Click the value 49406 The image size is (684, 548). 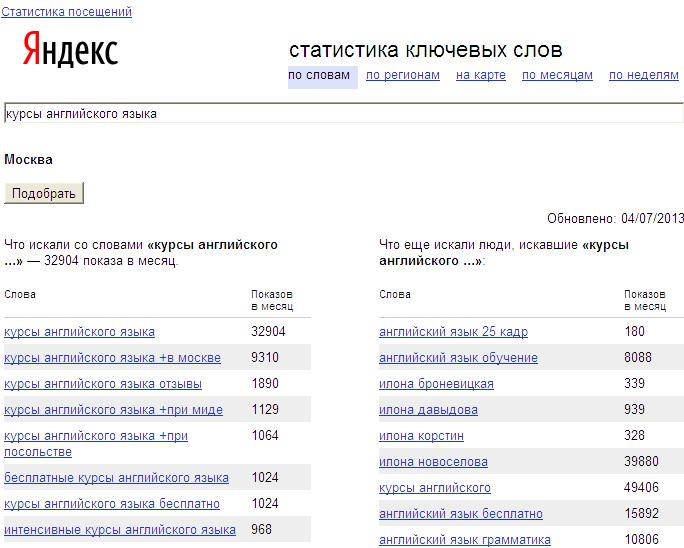point(641,487)
